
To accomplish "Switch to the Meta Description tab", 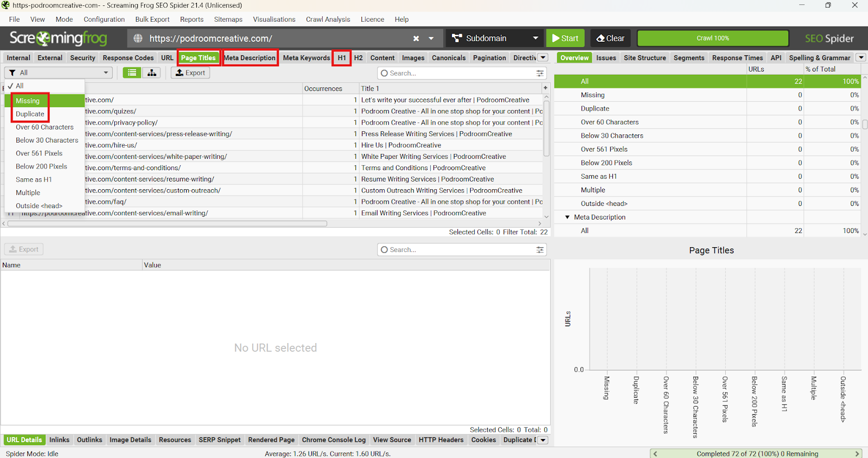I will point(250,58).
